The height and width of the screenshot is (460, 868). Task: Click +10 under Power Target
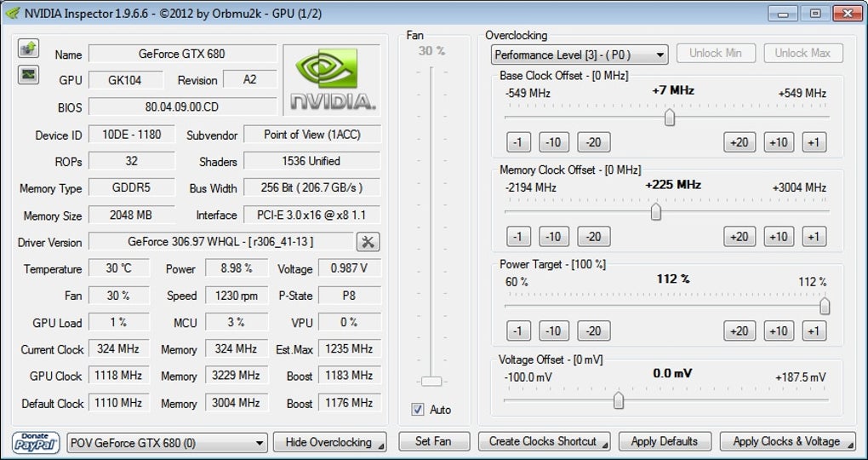coord(779,331)
